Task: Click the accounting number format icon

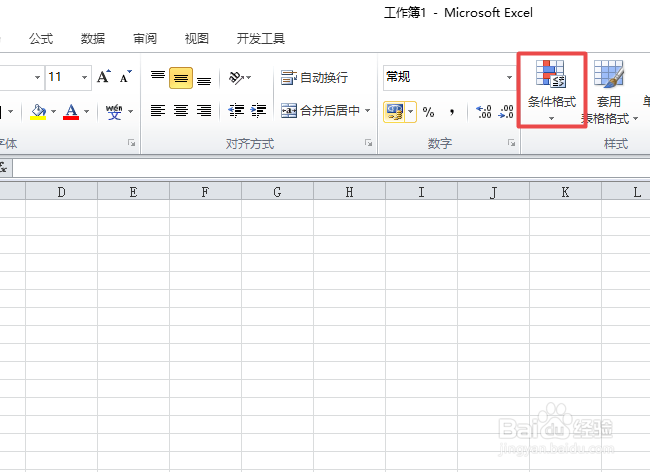Action: pyautogui.click(x=394, y=112)
